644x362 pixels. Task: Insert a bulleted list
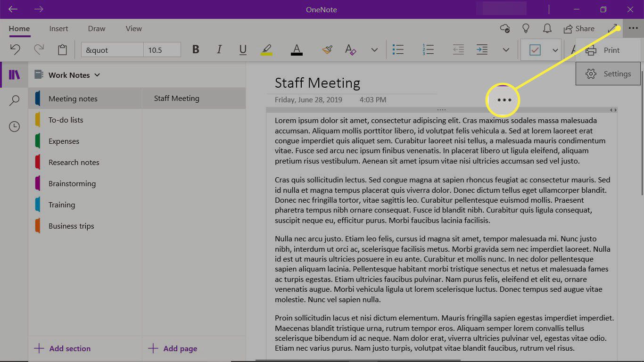point(398,49)
